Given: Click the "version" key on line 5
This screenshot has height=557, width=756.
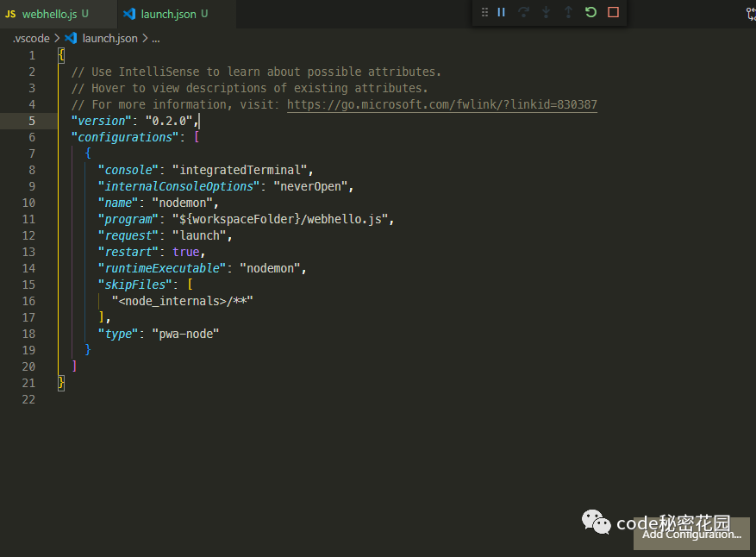Looking at the screenshot, I should (101, 121).
